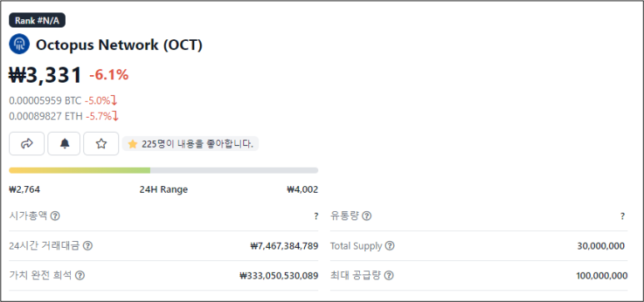Click the ₩333,050,530,089 fully diluted value

pyautogui.click(x=279, y=275)
